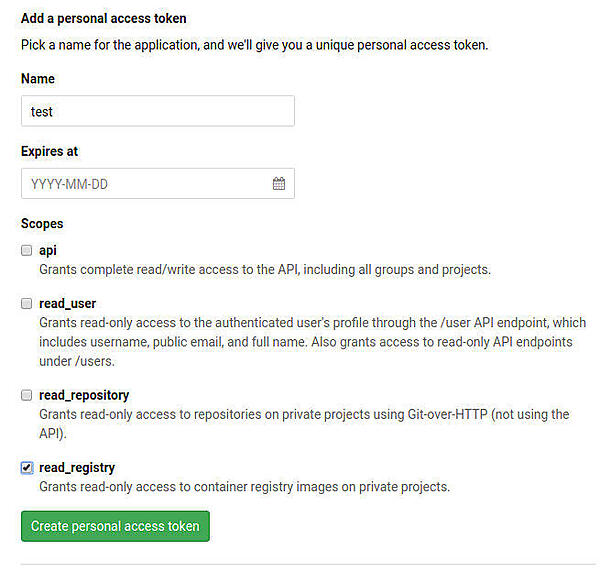Click the Create personal access token button
The height and width of the screenshot is (583, 600).
pos(115,526)
